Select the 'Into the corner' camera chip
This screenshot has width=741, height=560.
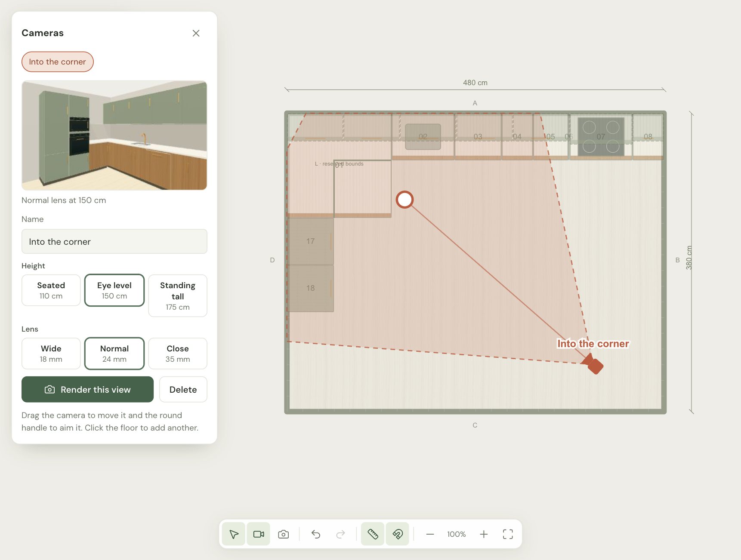pyautogui.click(x=58, y=62)
